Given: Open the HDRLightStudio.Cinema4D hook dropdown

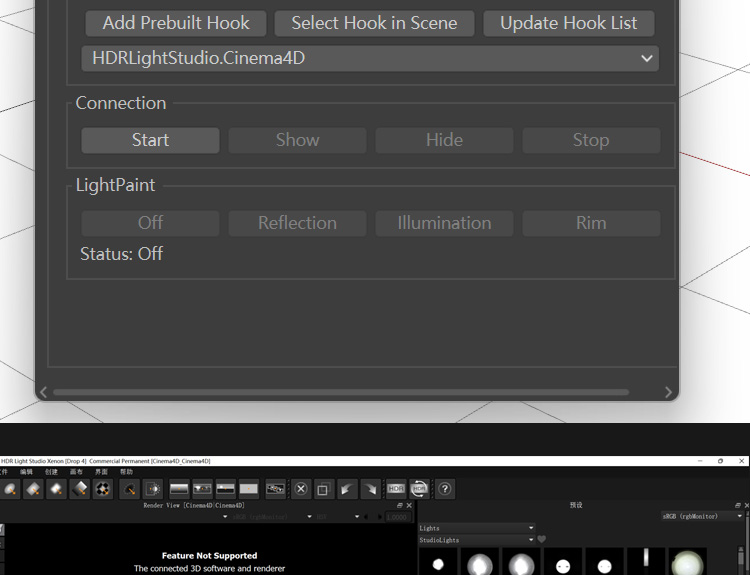Looking at the screenshot, I should (370, 58).
